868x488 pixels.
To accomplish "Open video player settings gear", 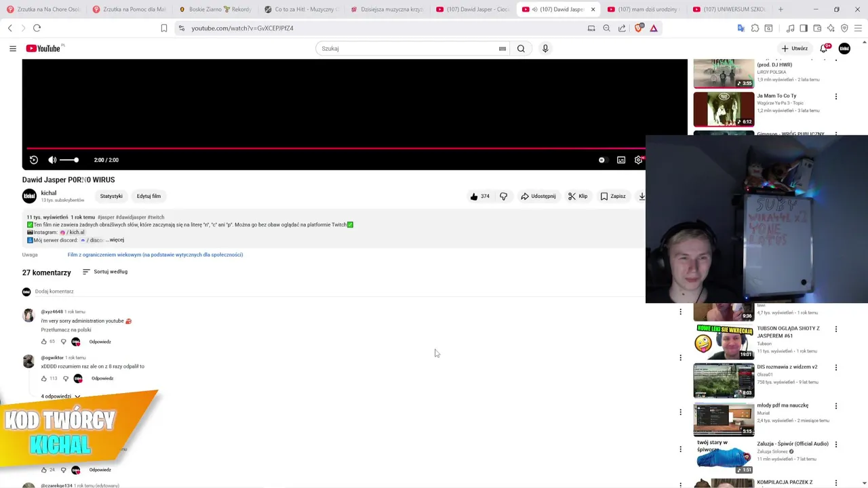I will [638, 160].
